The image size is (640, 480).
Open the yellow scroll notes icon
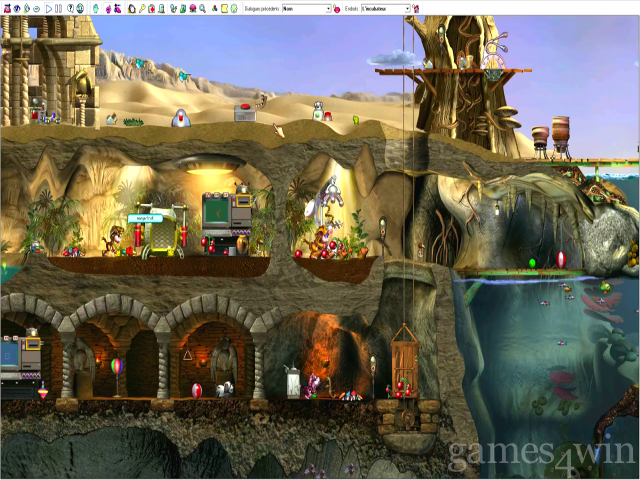(225, 8)
